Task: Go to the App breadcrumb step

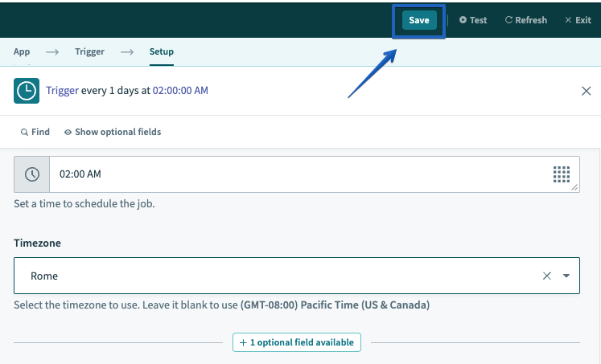Action: [22, 51]
